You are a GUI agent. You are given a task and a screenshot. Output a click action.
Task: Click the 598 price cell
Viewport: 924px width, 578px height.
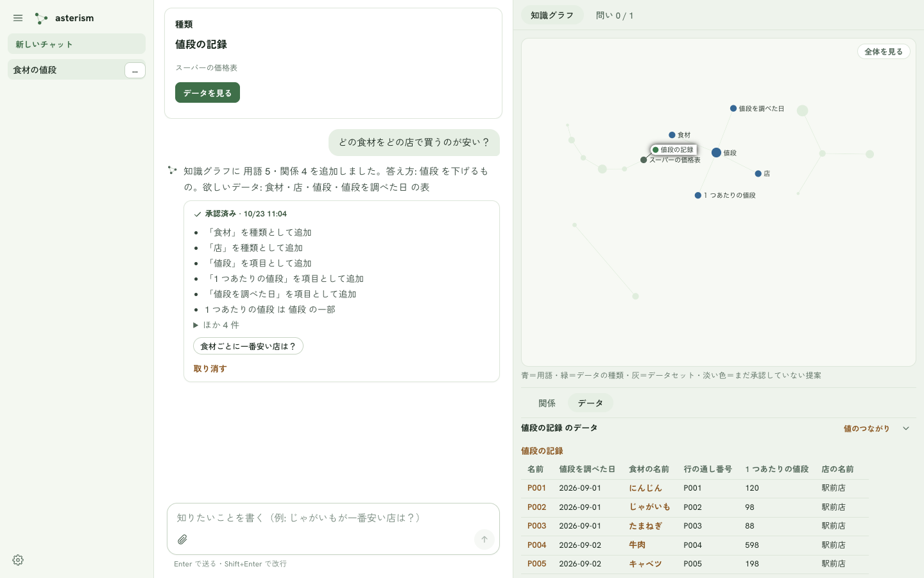coord(752,545)
